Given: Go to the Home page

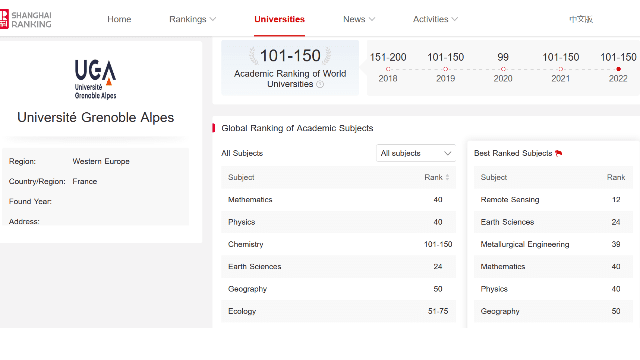Looking at the screenshot, I should tap(119, 19).
